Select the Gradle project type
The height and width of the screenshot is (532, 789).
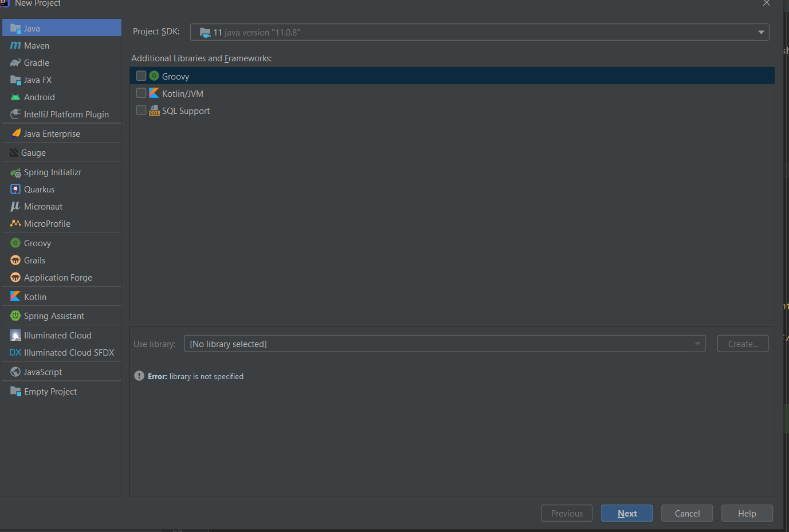[x=62, y=62]
